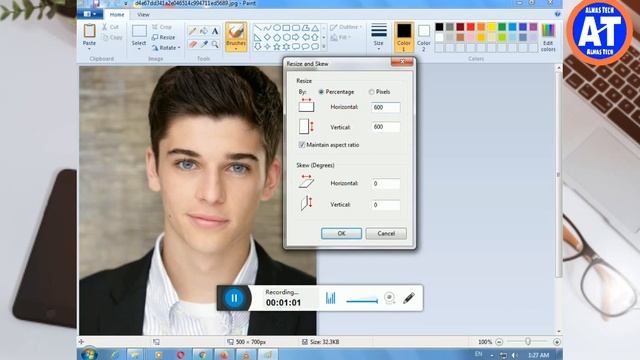Image resolution: width=640 pixels, height=360 pixels.
Task: Open the Select dropdown arrow
Action: (139, 49)
